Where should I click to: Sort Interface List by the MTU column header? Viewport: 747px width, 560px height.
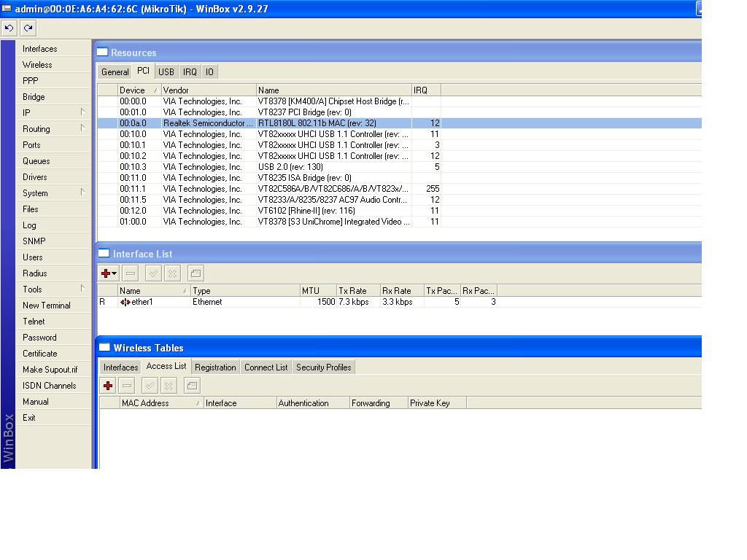318,290
